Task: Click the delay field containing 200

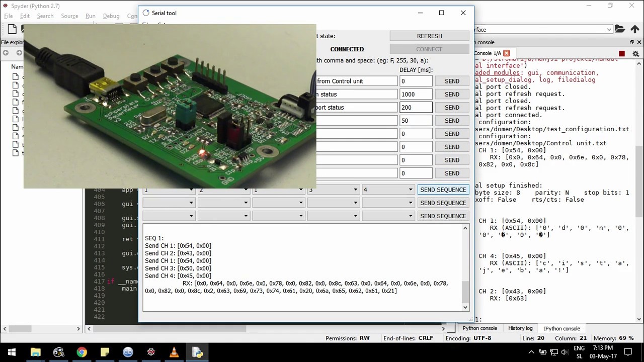Action: click(416, 107)
